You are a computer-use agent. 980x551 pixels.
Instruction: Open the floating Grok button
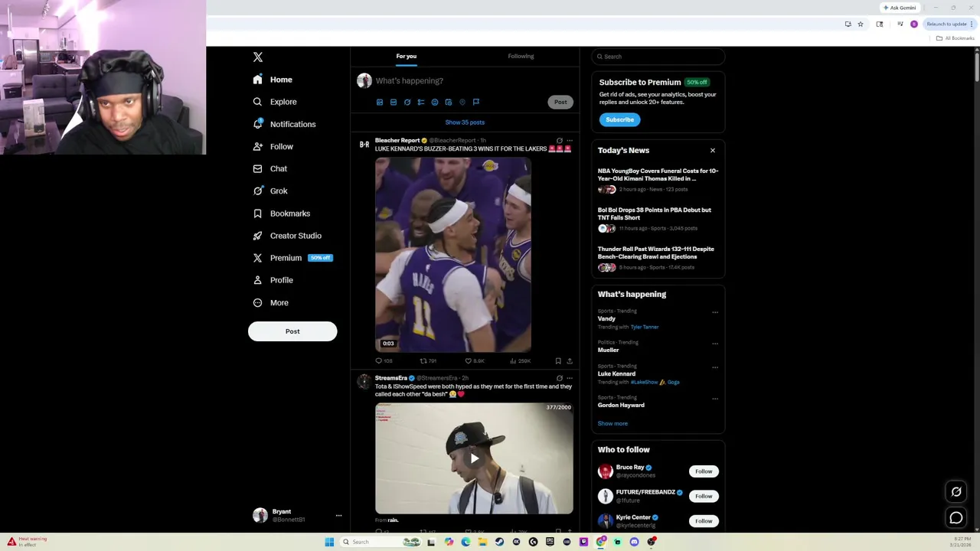[x=956, y=492]
